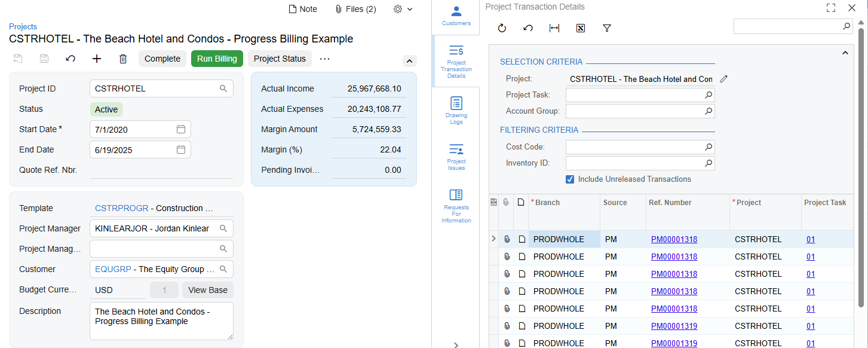Open the filter settings icon
The image size is (868, 348).
coord(606,28)
